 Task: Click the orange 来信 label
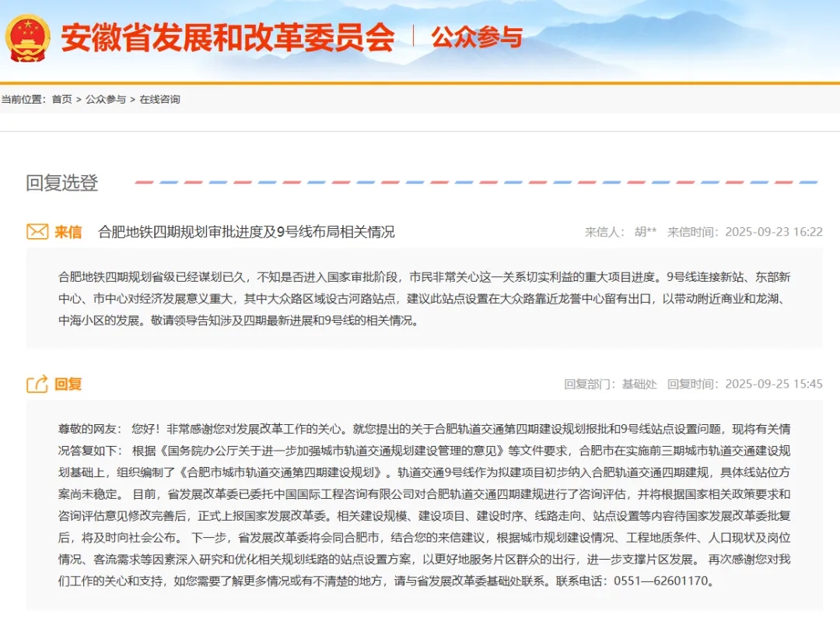(68, 232)
